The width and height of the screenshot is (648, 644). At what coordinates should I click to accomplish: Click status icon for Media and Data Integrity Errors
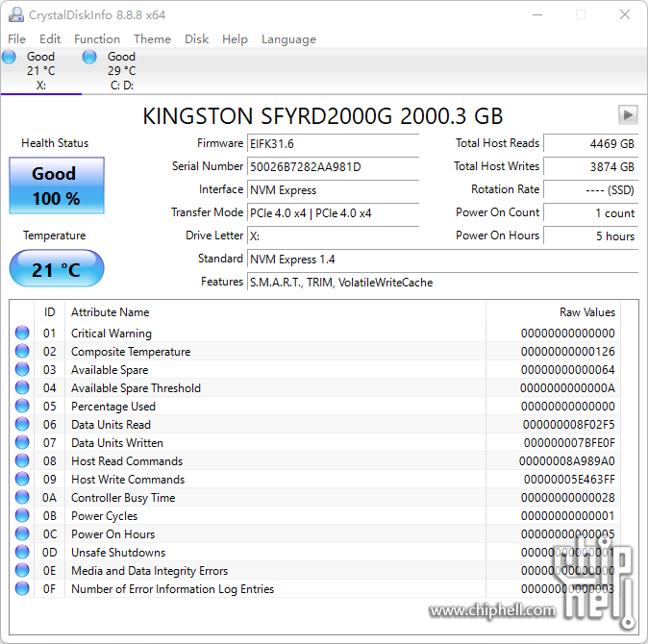coord(22,571)
